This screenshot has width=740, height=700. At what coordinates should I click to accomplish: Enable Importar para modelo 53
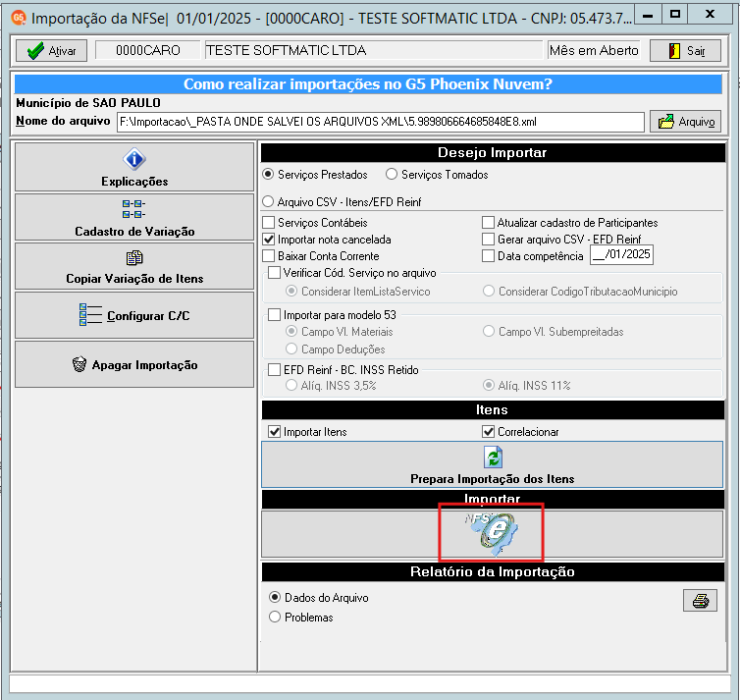274,315
